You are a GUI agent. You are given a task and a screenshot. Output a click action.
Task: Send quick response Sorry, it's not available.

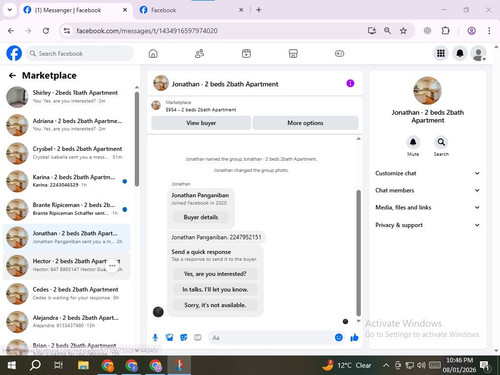215,305
